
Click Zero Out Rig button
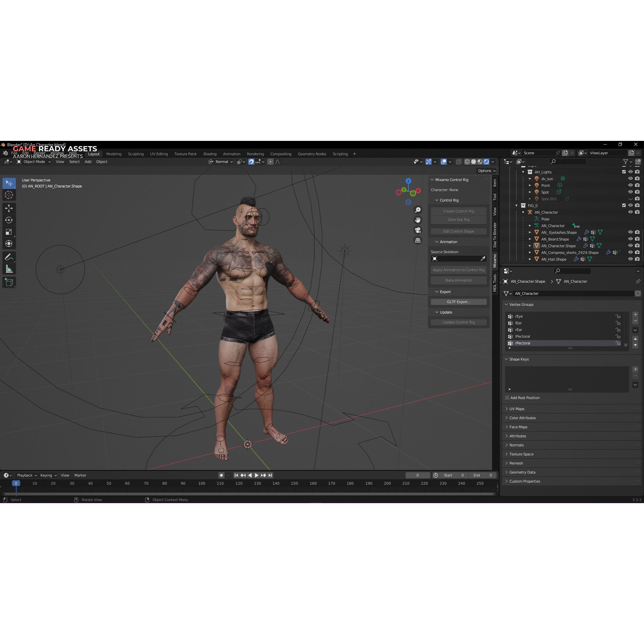point(459,220)
